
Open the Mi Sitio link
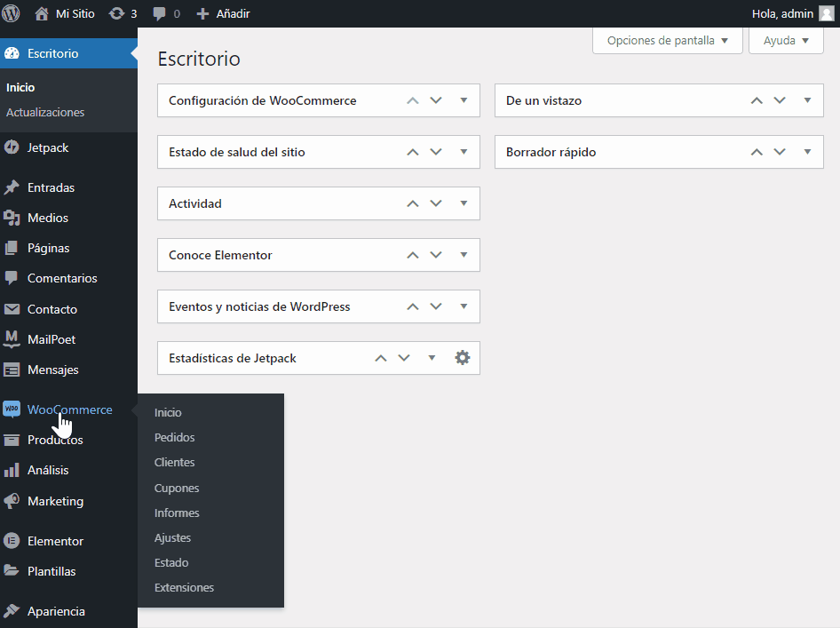[75, 14]
